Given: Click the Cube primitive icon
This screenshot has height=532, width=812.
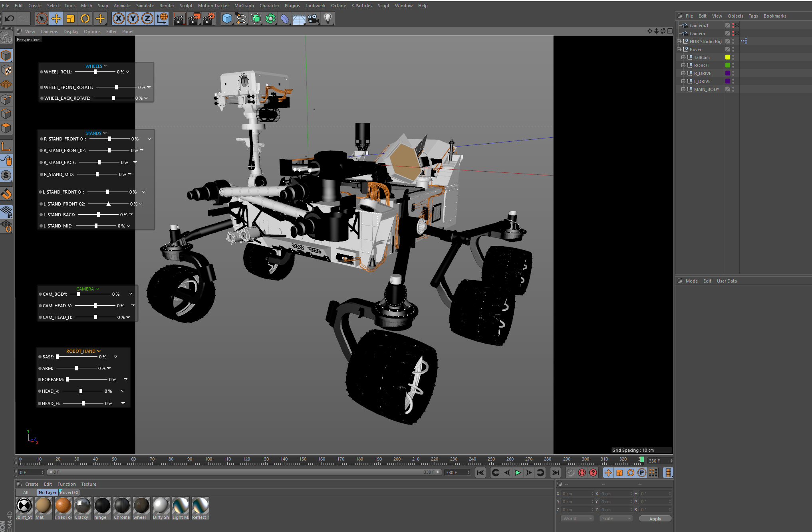Looking at the screenshot, I should click(226, 18).
